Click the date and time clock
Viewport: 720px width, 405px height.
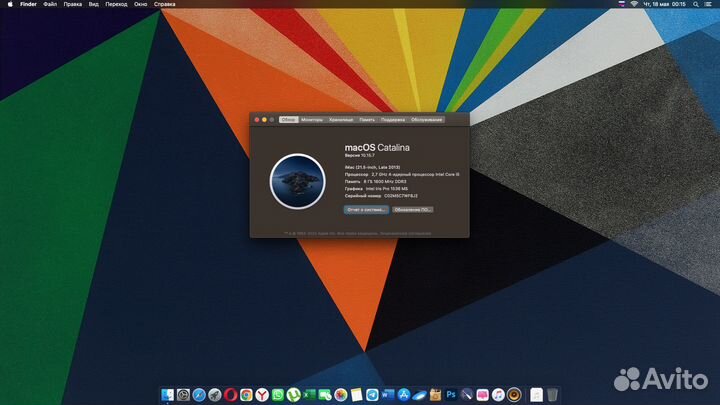(664, 4)
